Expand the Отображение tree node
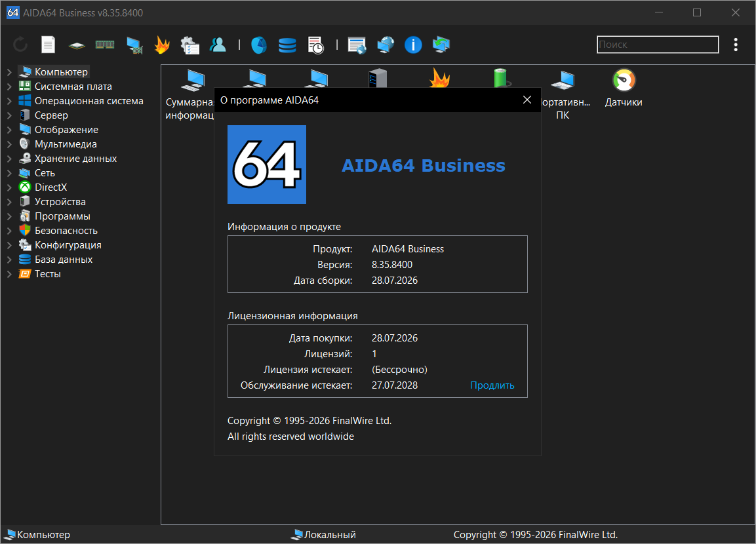This screenshot has height=544, width=756. coord(9,130)
